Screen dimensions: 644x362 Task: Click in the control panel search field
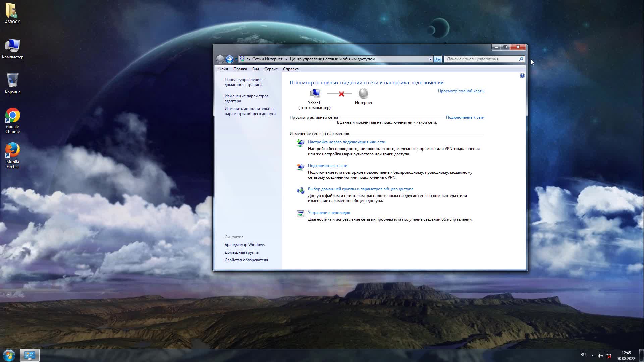pos(481,59)
